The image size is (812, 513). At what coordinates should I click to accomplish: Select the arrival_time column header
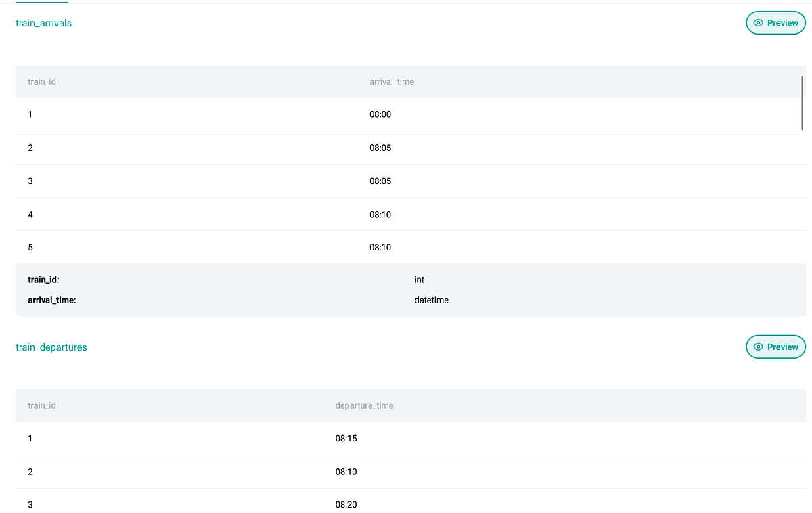pos(392,81)
